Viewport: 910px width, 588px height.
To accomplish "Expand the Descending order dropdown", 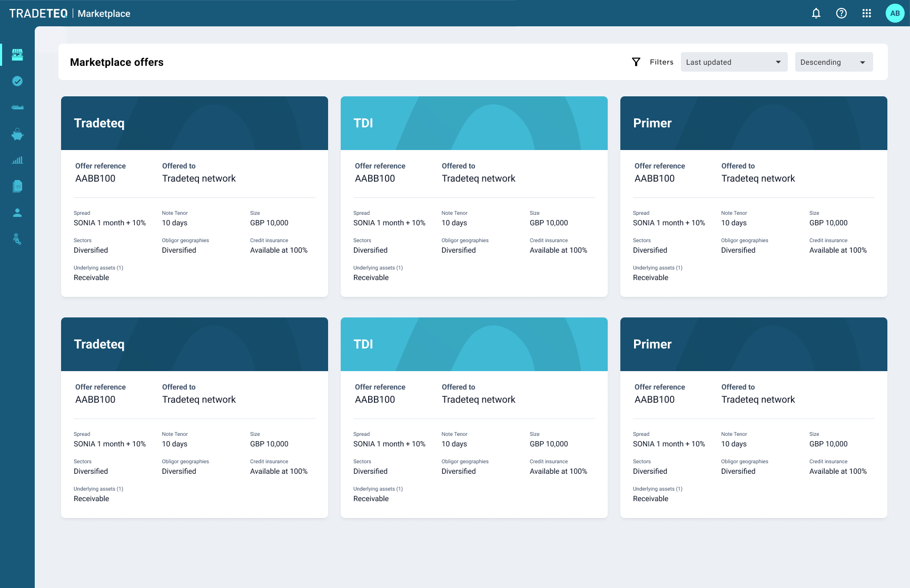I will [833, 62].
